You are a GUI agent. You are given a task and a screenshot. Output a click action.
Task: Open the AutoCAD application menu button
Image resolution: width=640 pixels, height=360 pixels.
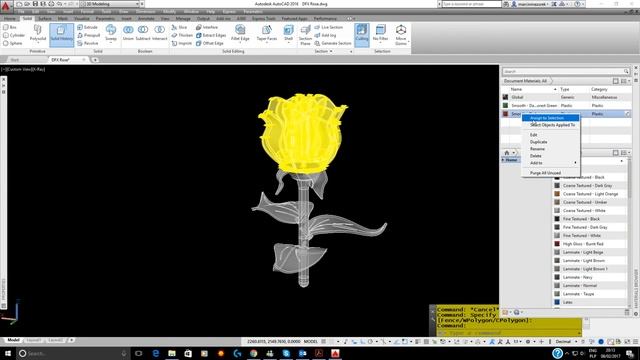[5, 6]
